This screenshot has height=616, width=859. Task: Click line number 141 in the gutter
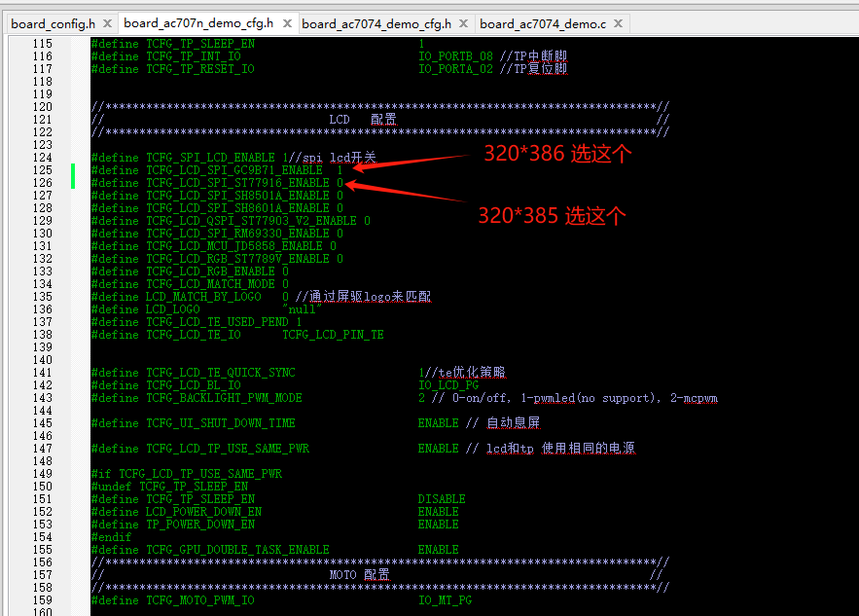42,373
